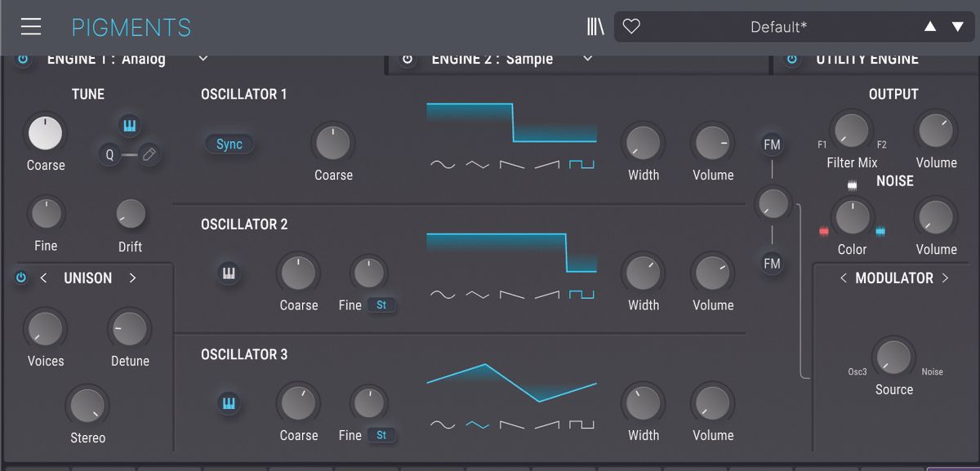Enable Sync on Oscillator 1
Screen dimensions: 980x471
229,144
